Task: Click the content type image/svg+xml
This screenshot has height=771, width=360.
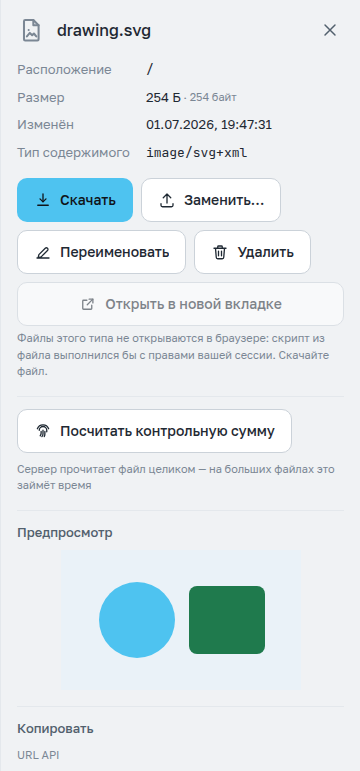Action: pos(197,153)
